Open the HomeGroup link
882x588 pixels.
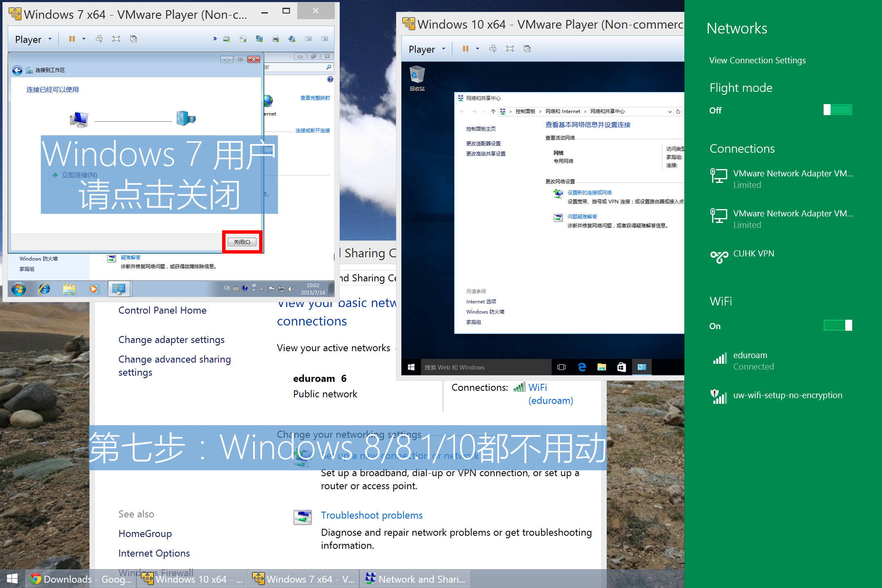point(145,534)
